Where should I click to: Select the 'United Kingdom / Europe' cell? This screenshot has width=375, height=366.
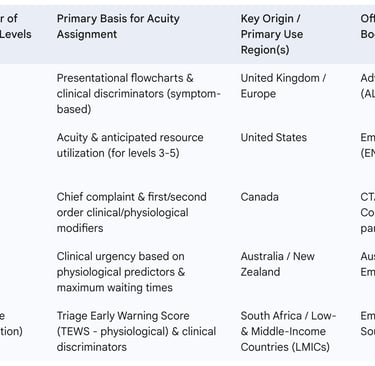(x=283, y=86)
